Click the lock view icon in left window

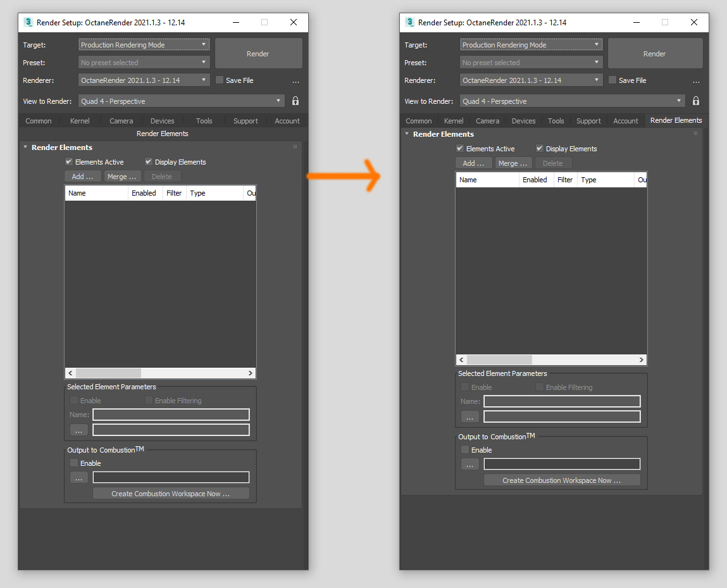point(295,101)
